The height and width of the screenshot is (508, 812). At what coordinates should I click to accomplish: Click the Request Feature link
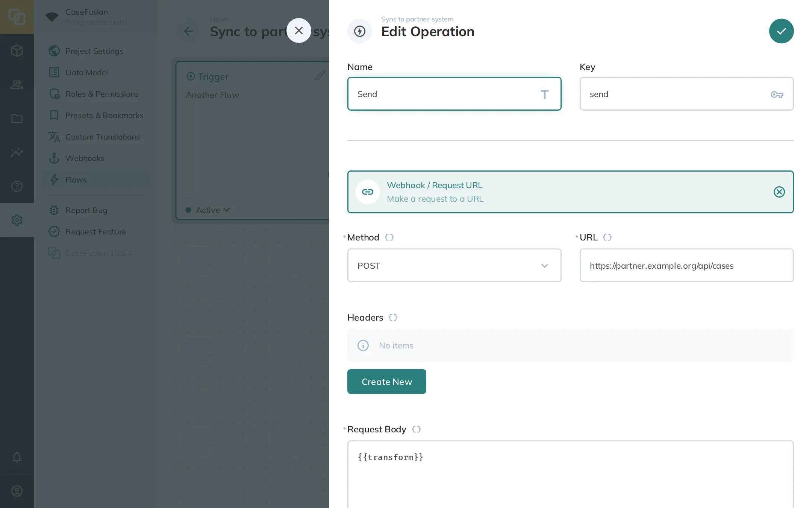[x=96, y=231]
